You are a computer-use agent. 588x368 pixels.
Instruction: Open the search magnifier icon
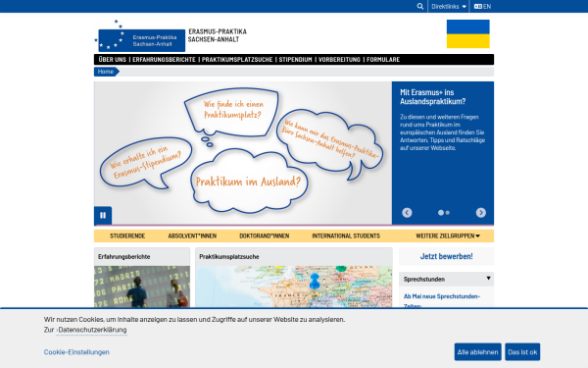(x=420, y=7)
